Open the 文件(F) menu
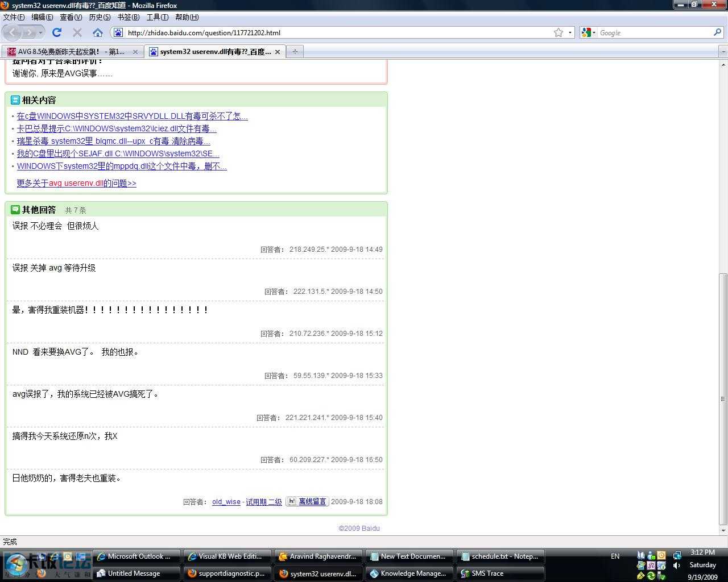This screenshot has width=728, height=582. point(14,17)
